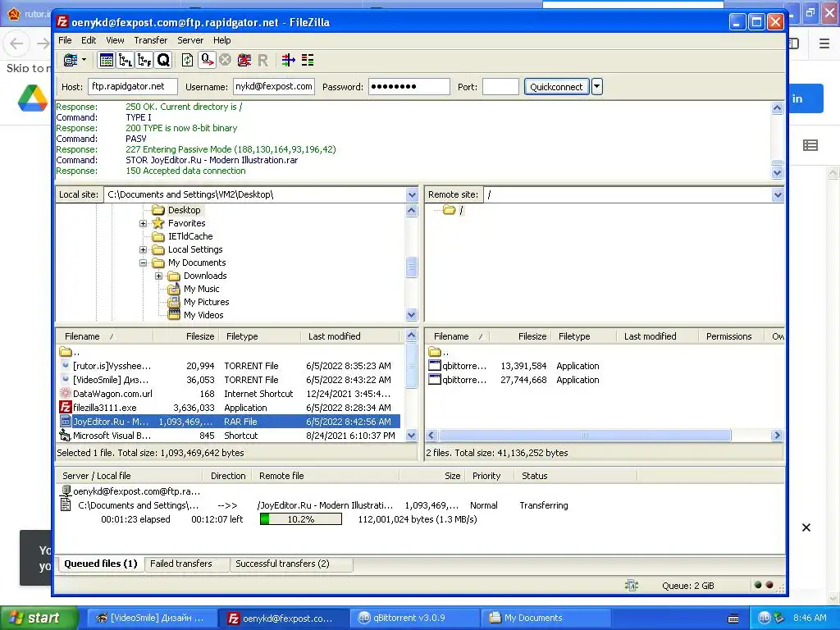Image resolution: width=840 pixels, height=630 pixels.
Task: Select root folder in remote tree
Action: (x=461, y=210)
